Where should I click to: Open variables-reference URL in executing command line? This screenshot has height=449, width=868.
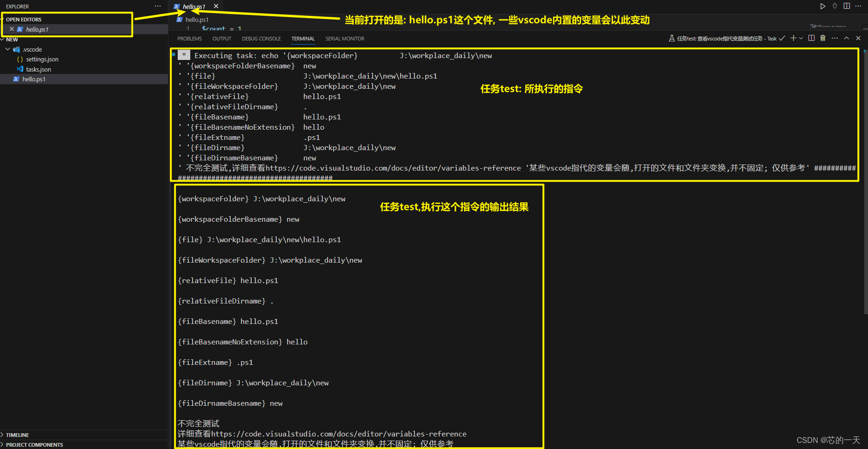[393, 168]
